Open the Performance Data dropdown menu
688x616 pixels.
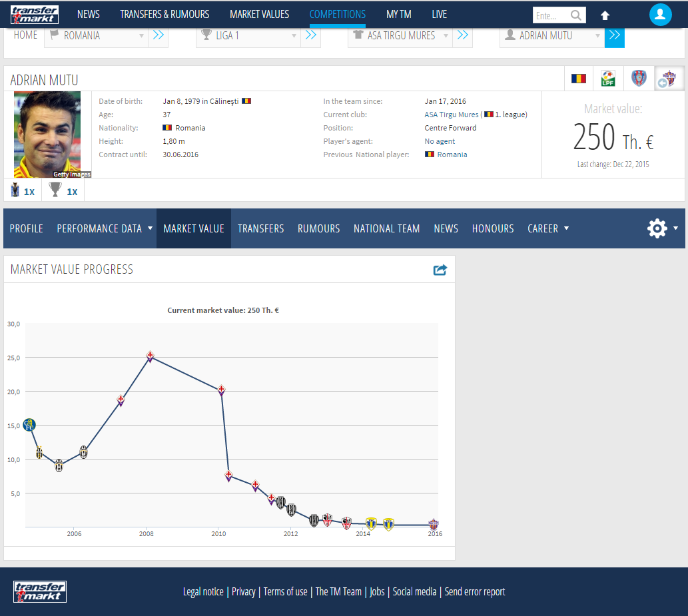[105, 228]
